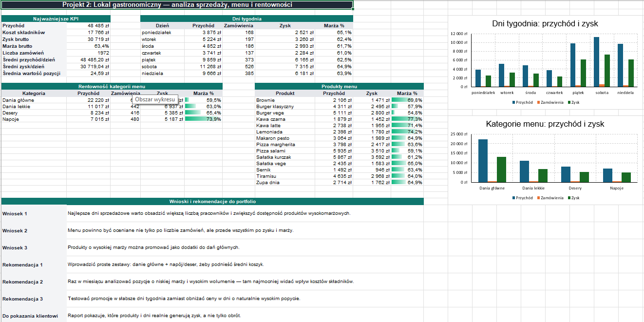Select the 'Najważniejsze KPI' header cell
Screen dimensions: 644x322
point(56,19)
